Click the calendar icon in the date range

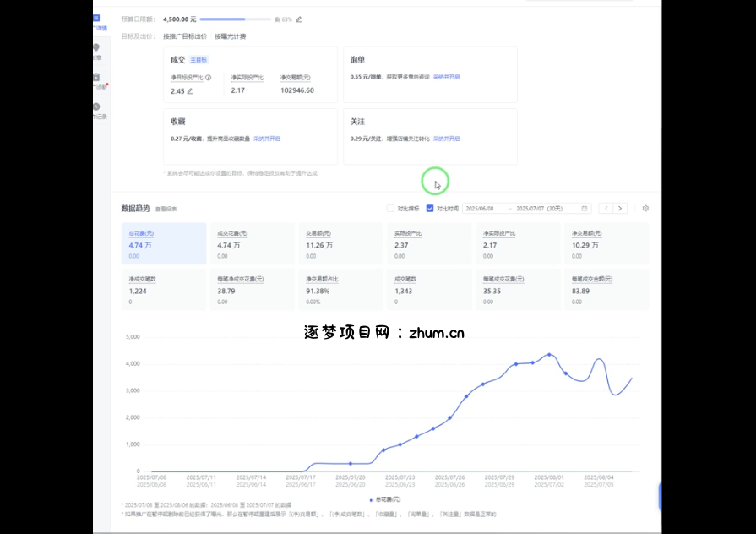[x=585, y=208]
